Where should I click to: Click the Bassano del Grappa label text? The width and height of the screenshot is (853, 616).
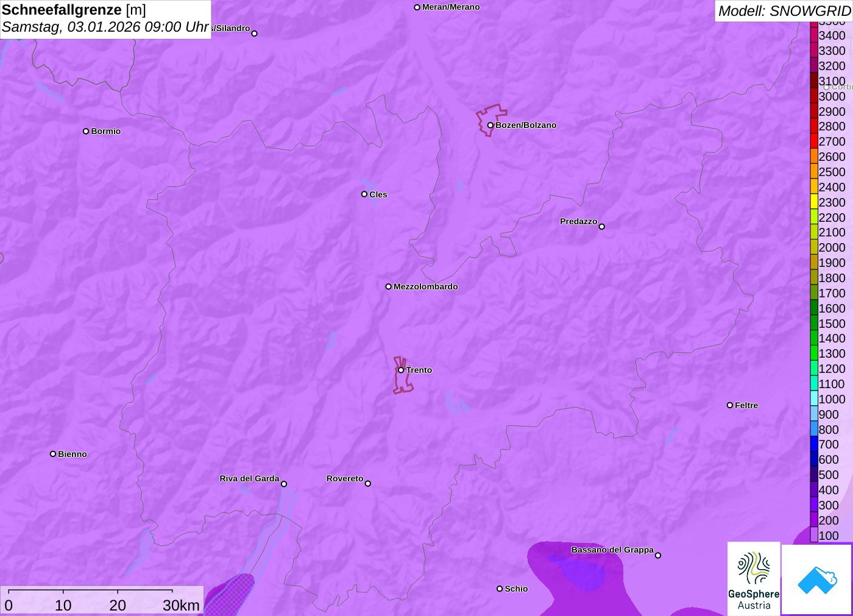612,550
